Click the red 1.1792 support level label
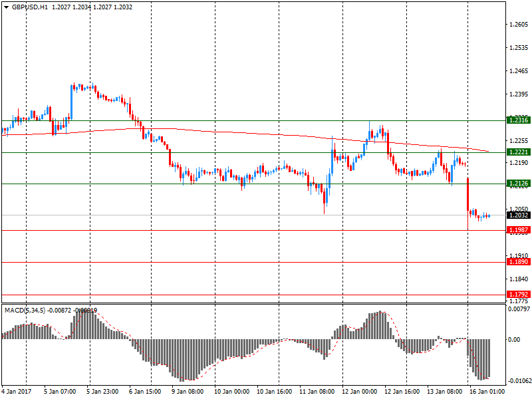The width and height of the screenshot is (532, 399). (518, 295)
